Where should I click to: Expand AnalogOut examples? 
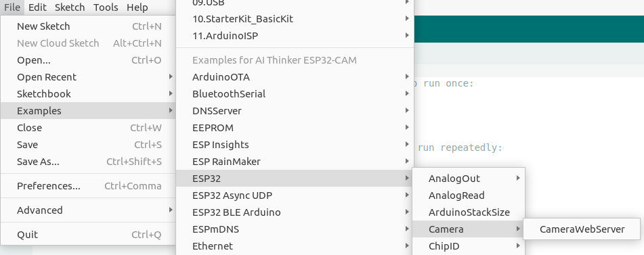tap(469, 179)
